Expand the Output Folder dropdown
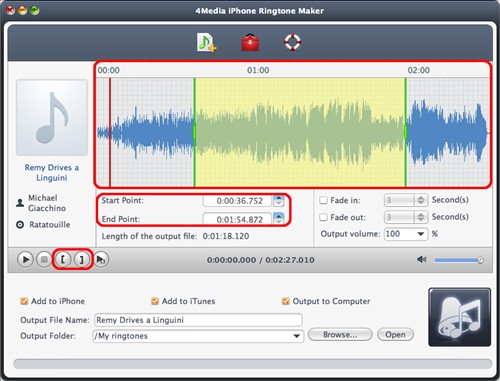This screenshot has height=381, width=500. point(198,336)
